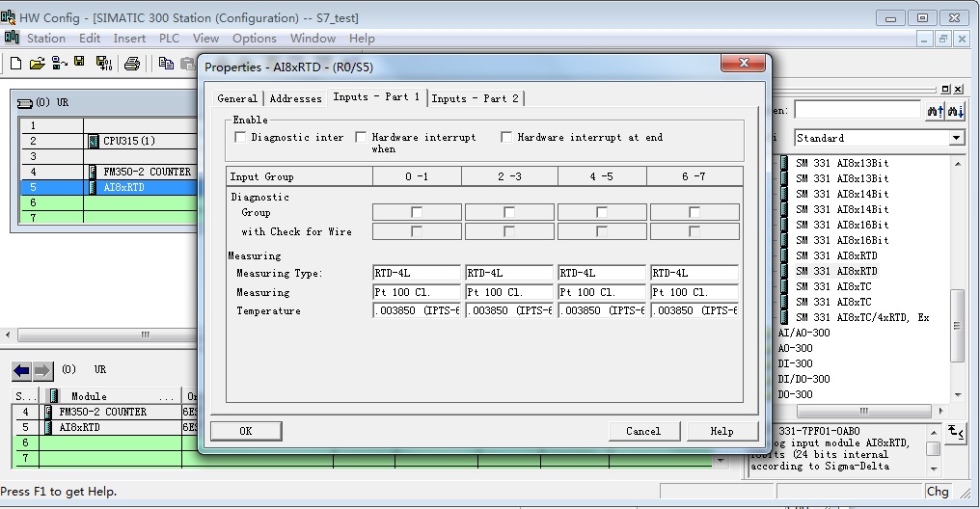Open Pt 100 Cl. measuring range for inputs 6-7
Viewport: 980px width, 509px height.
coord(694,292)
